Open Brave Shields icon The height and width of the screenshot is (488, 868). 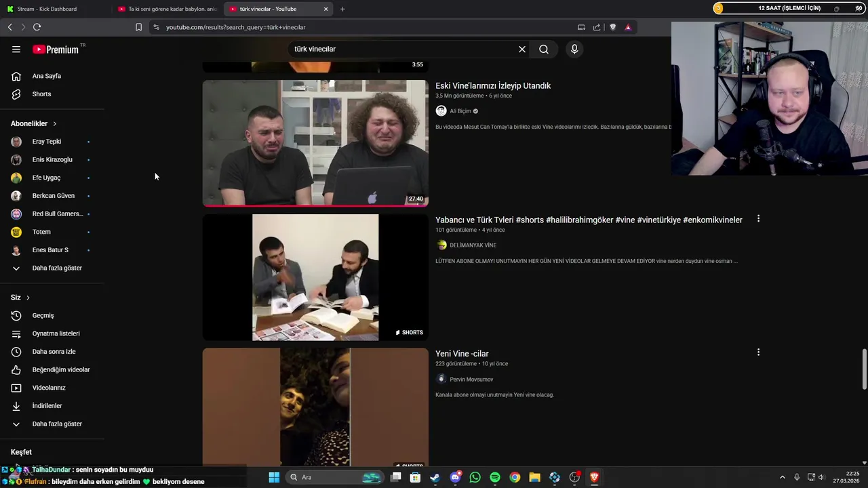coord(613,27)
